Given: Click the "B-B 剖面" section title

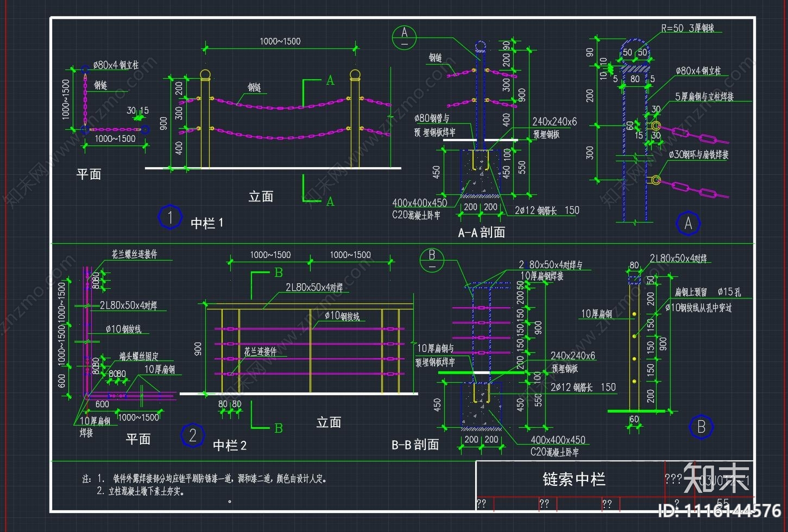Looking at the screenshot, I should coord(415,445).
